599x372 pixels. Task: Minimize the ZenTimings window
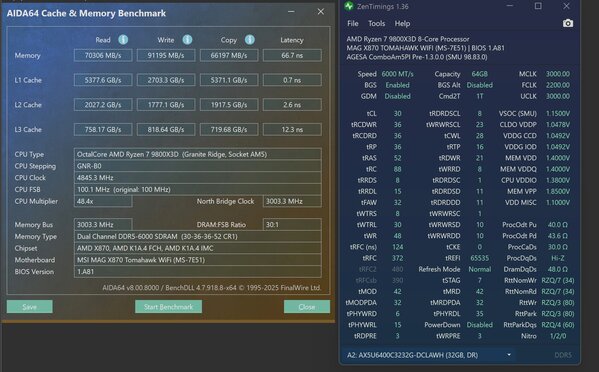coord(510,6)
